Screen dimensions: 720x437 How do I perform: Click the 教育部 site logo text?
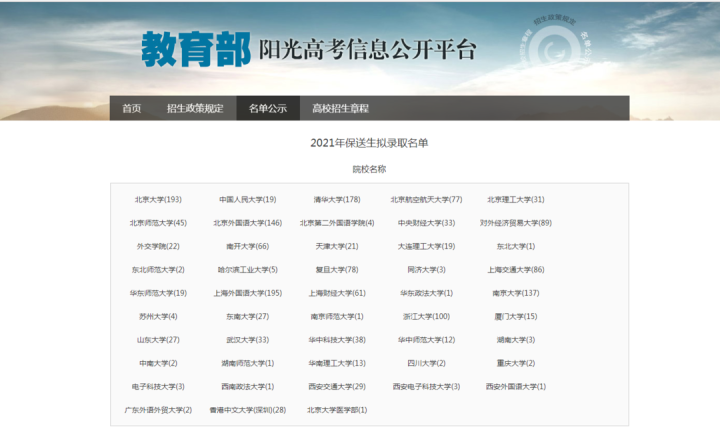(x=196, y=49)
